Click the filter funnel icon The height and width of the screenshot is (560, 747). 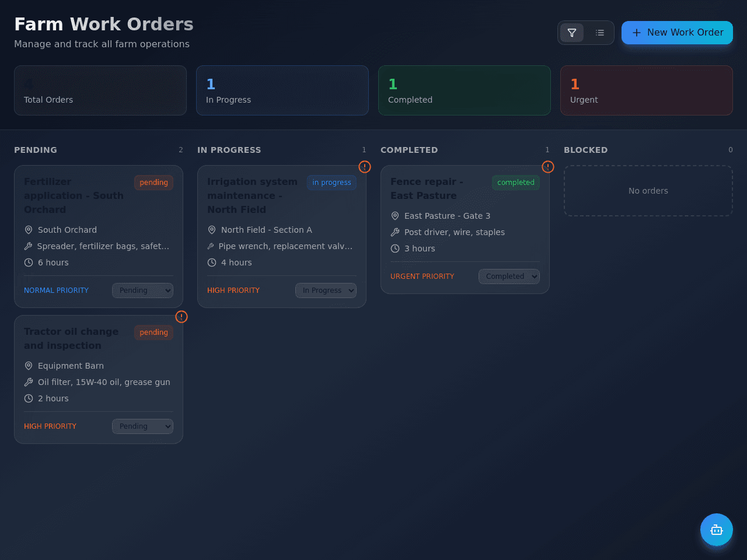coord(572,33)
